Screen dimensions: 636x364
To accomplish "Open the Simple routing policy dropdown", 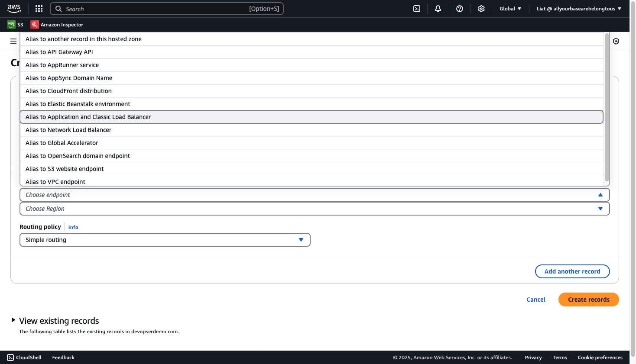I will [x=165, y=240].
